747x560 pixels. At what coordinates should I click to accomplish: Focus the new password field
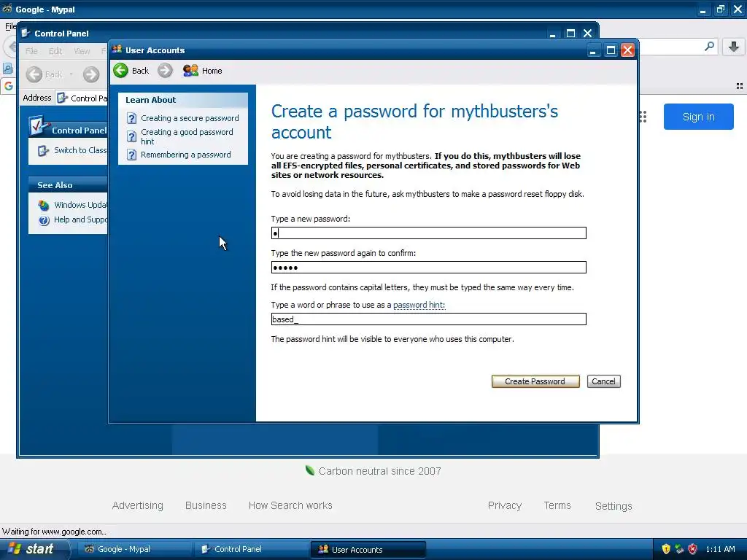tap(429, 233)
